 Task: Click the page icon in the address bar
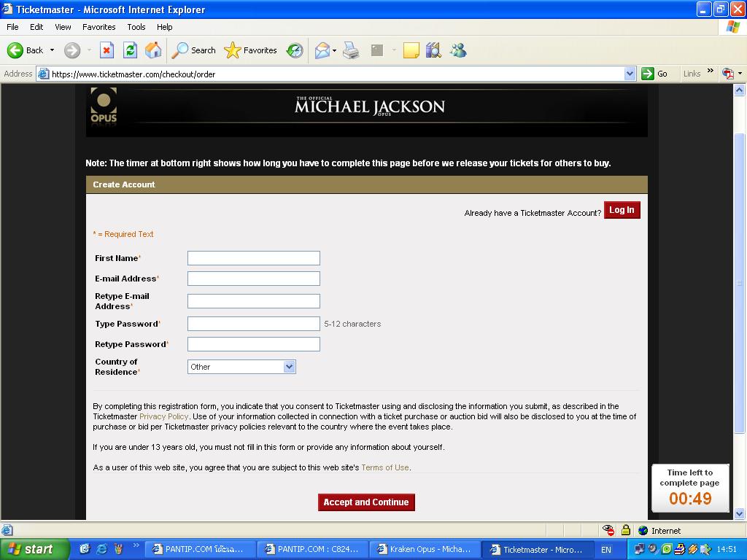tap(43, 74)
